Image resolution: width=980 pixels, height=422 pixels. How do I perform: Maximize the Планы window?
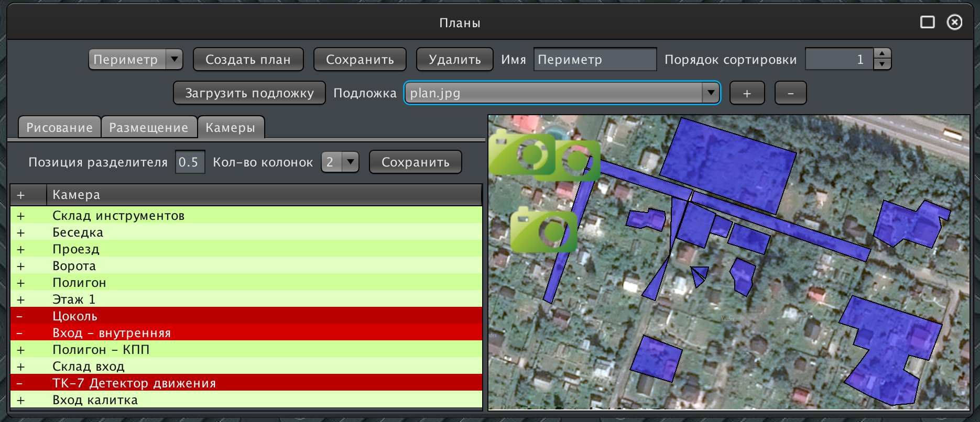[x=927, y=22]
